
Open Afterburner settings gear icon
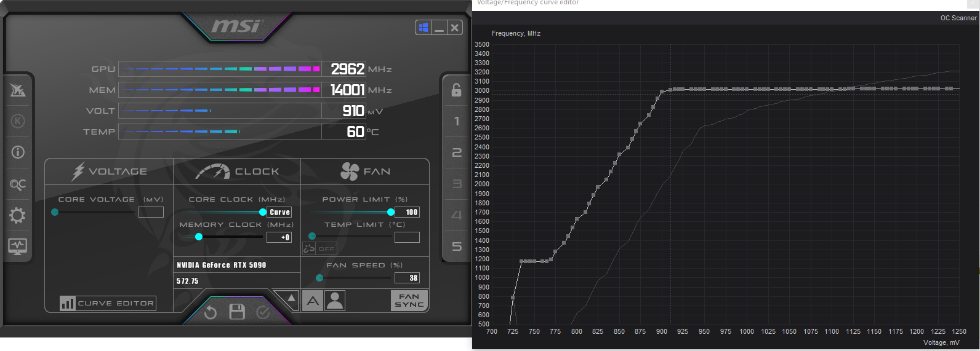[x=18, y=216]
